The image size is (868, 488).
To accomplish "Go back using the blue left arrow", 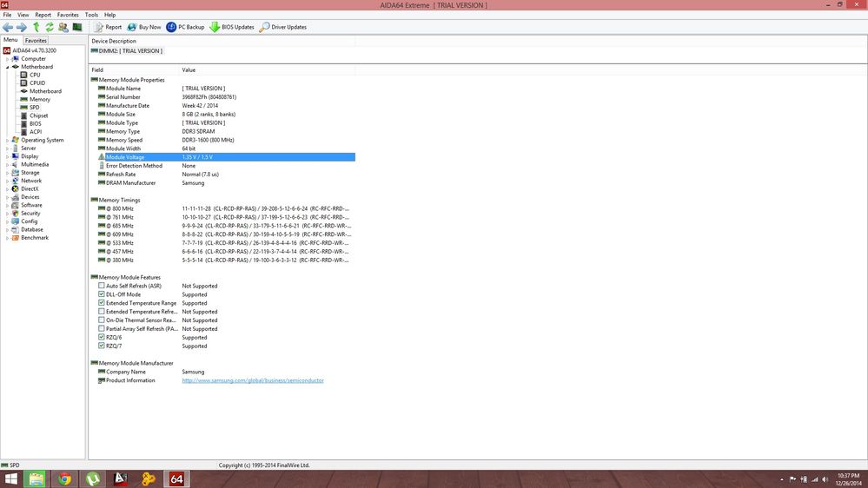I will (x=8, y=27).
